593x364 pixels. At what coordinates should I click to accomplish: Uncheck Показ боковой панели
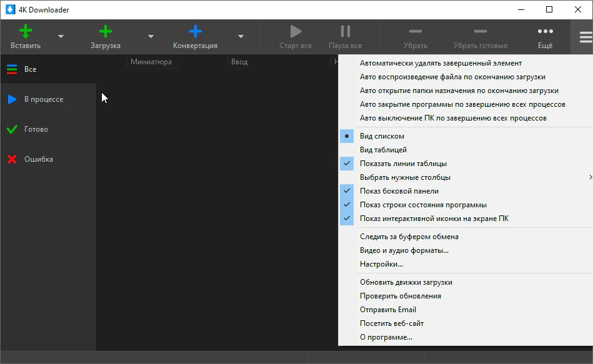click(x=466, y=191)
